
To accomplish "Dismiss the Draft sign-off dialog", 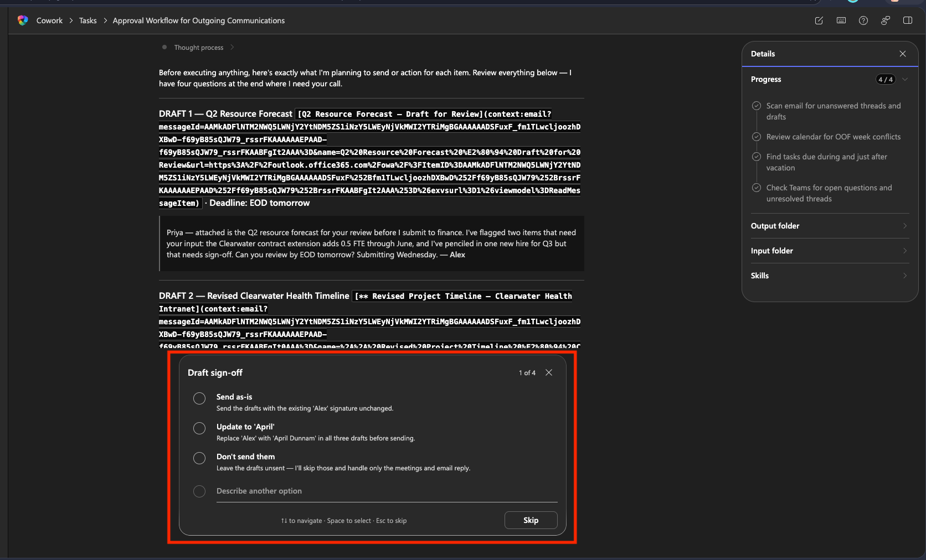I will point(548,372).
